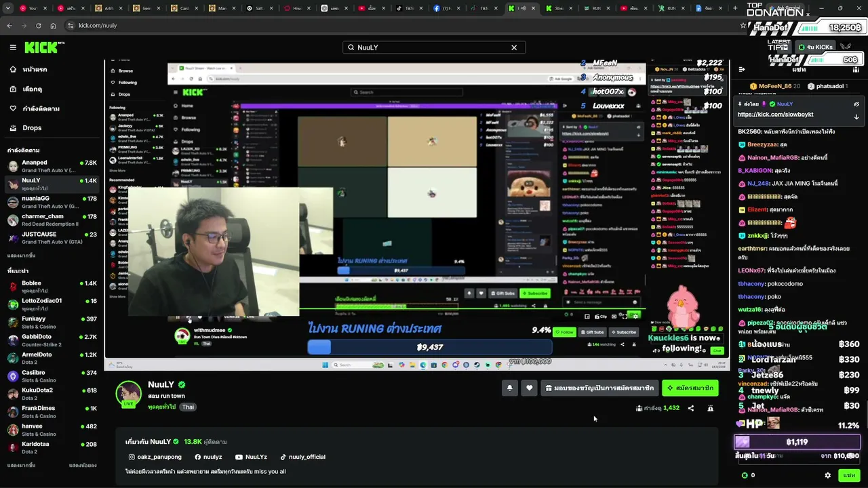
Task: Click the NuuLY live avatar
Action: pyautogui.click(x=128, y=394)
